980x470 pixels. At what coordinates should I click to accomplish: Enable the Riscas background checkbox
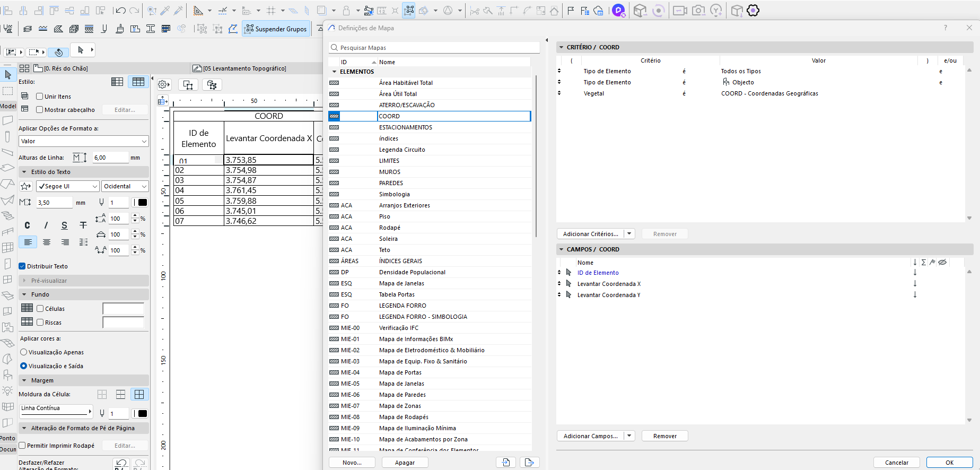point(40,323)
